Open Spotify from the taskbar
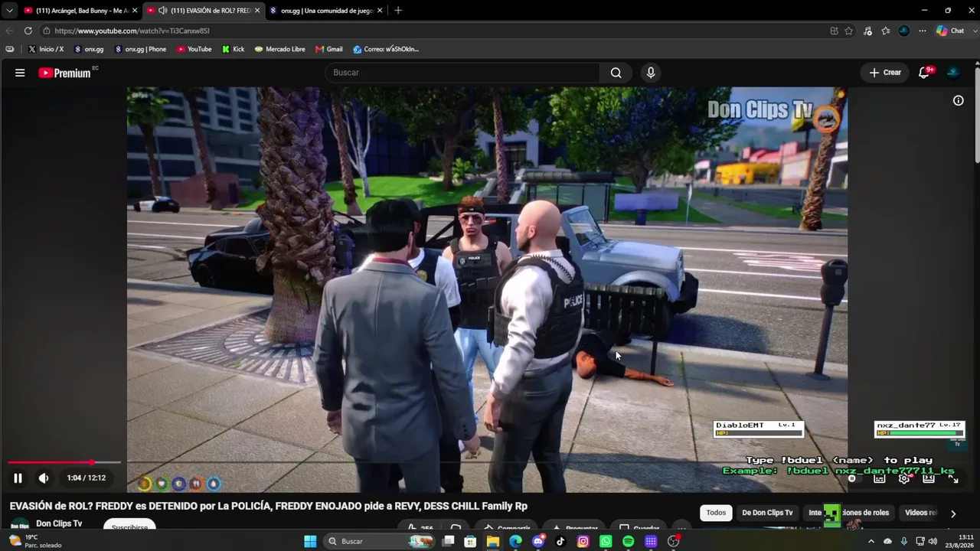The width and height of the screenshot is (980, 551). [629, 541]
